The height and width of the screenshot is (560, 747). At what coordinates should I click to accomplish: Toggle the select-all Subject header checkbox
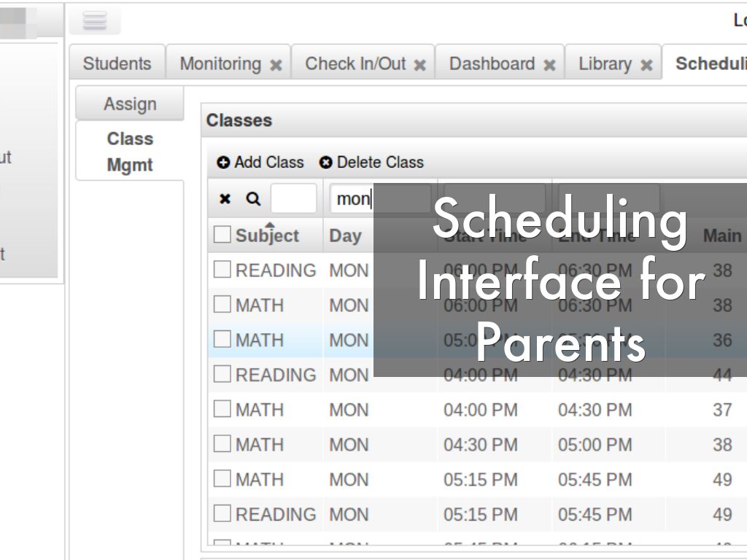coord(222,235)
